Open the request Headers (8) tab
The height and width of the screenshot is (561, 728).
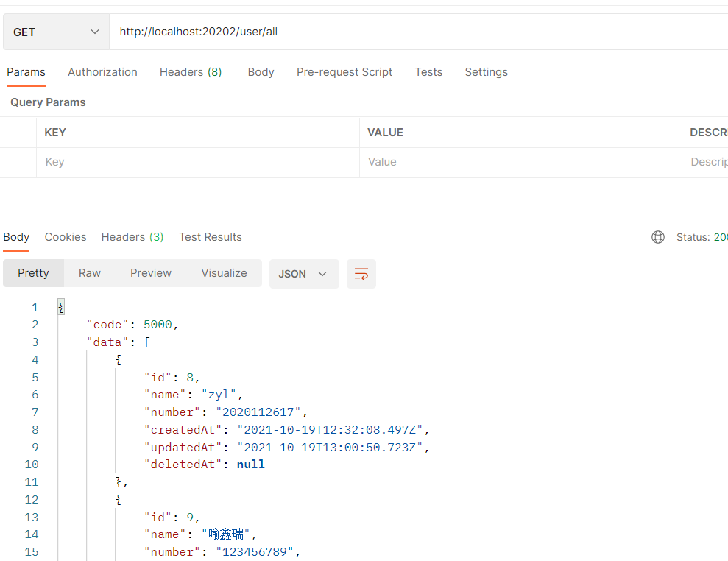(x=191, y=72)
